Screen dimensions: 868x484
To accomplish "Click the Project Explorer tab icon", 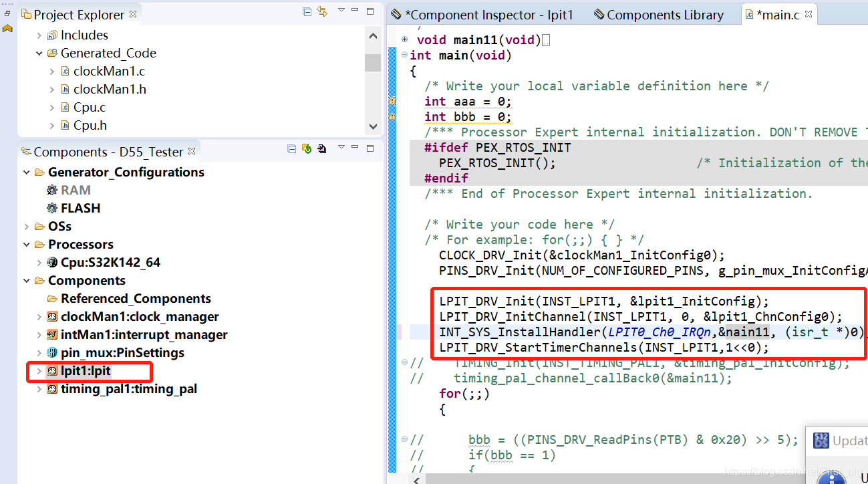I will [26, 14].
